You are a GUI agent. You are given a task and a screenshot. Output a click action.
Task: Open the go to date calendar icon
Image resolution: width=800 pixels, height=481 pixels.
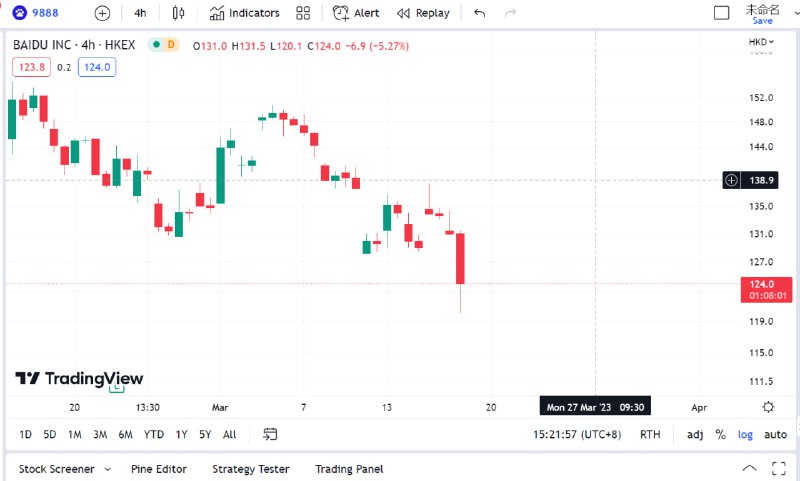[270, 434]
